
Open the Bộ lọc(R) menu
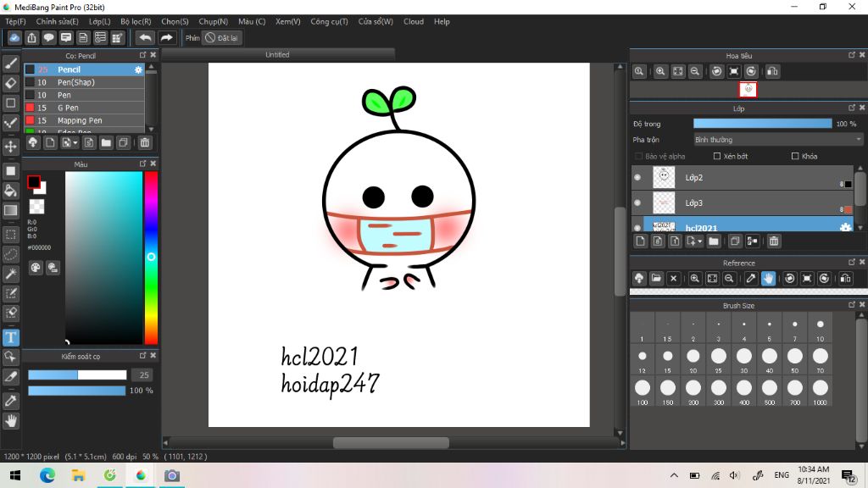point(136,21)
